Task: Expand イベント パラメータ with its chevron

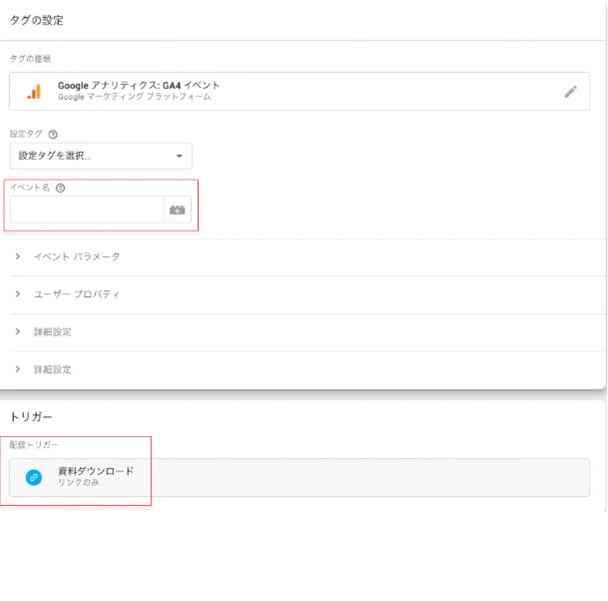Action: click(x=17, y=256)
